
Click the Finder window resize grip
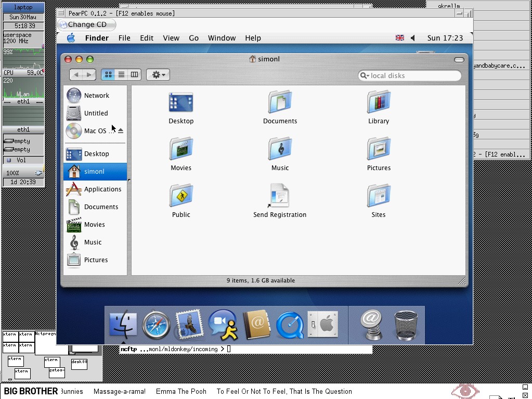[462, 281]
